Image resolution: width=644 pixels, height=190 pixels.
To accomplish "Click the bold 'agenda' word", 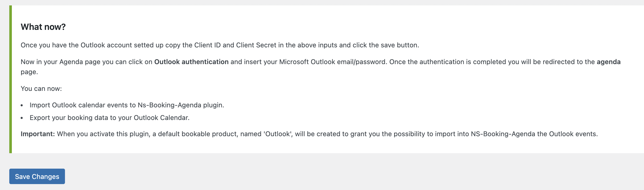I will (608, 62).
